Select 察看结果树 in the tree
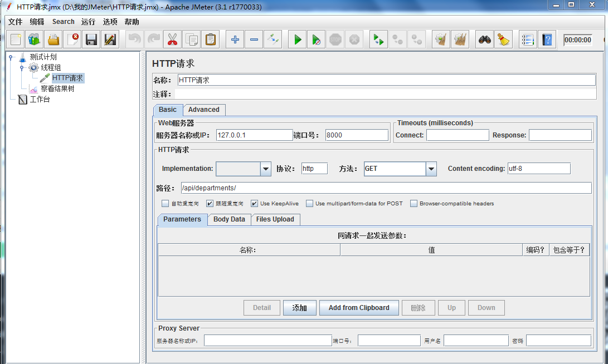This screenshot has width=608, height=364. [x=57, y=88]
